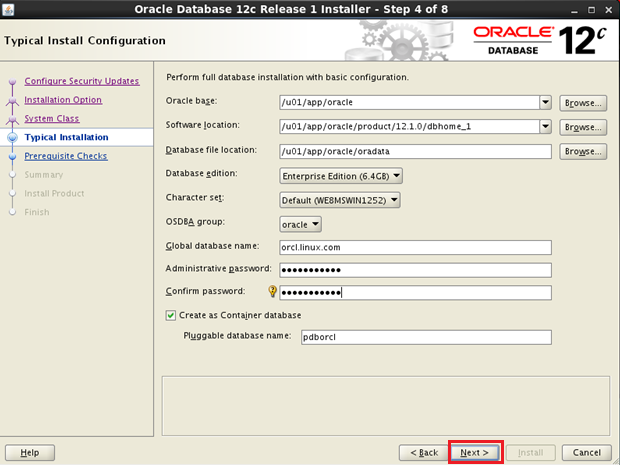Open Help for the installer
620x465 pixels.
click(x=30, y=452)
